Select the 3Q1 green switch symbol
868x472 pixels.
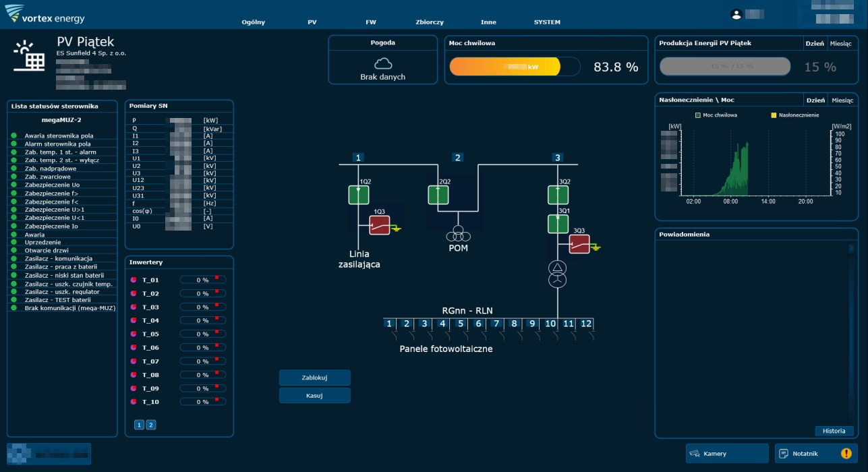(x=557, y=223)
